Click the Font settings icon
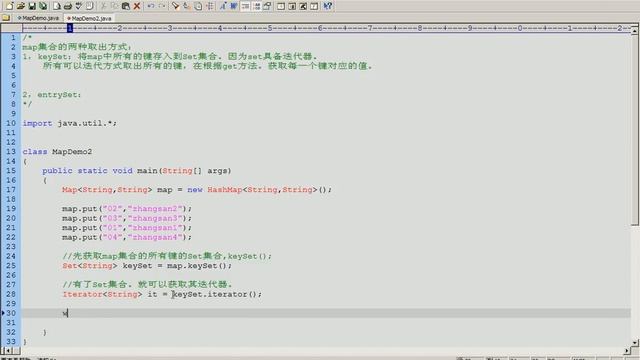Viewport: 640px width, 360px height. point(223,6)
